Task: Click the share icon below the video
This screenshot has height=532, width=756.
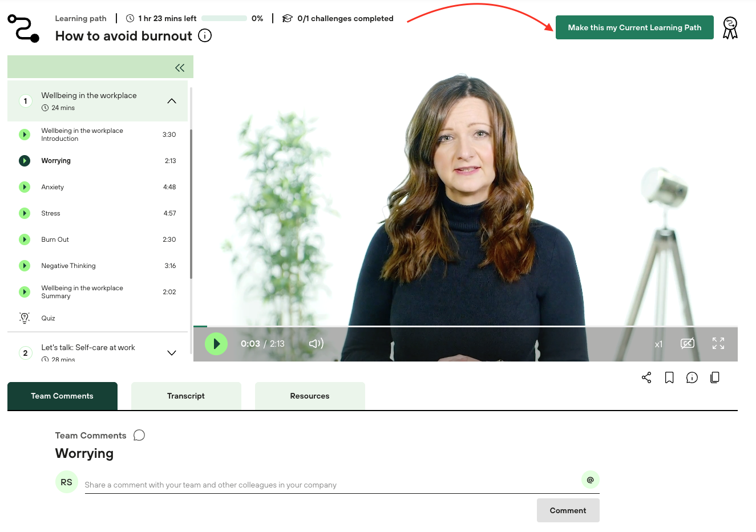Action: [646, 377]
